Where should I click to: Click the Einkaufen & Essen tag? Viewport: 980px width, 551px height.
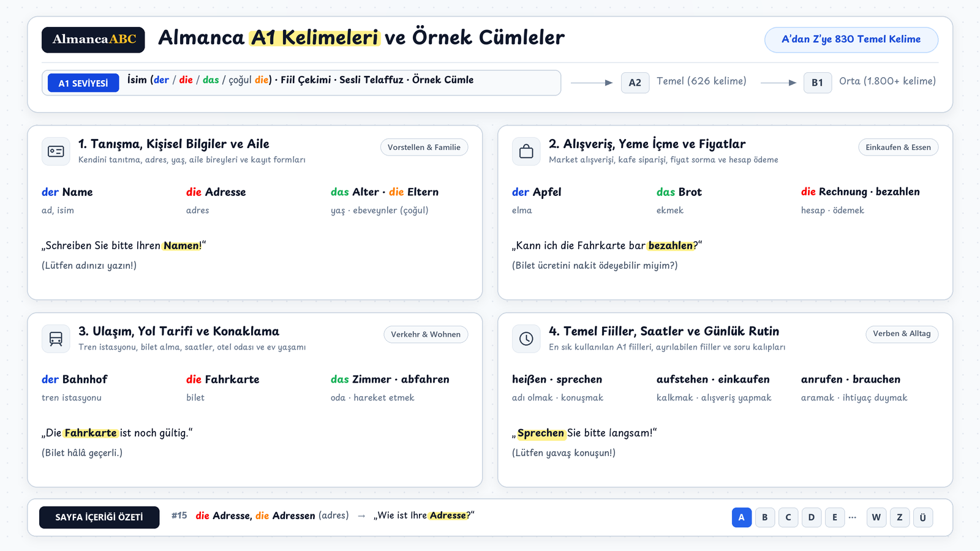tap(898, 148)
